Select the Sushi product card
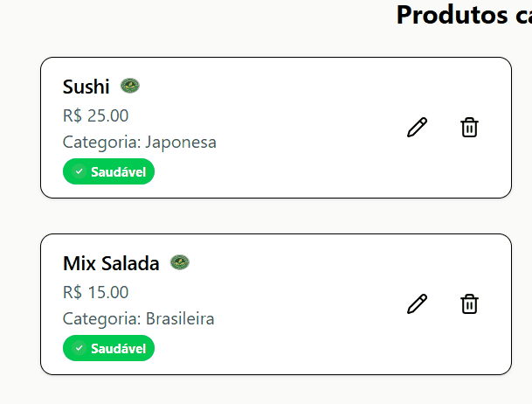Screen dimensions: 532x404 click(276, 128)
